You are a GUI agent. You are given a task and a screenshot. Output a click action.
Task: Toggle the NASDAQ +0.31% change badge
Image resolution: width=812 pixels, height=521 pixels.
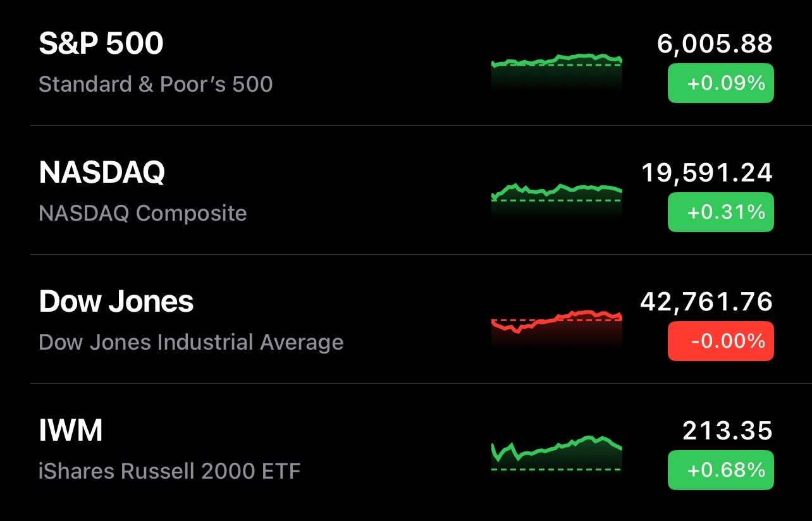tap(721, 212)
